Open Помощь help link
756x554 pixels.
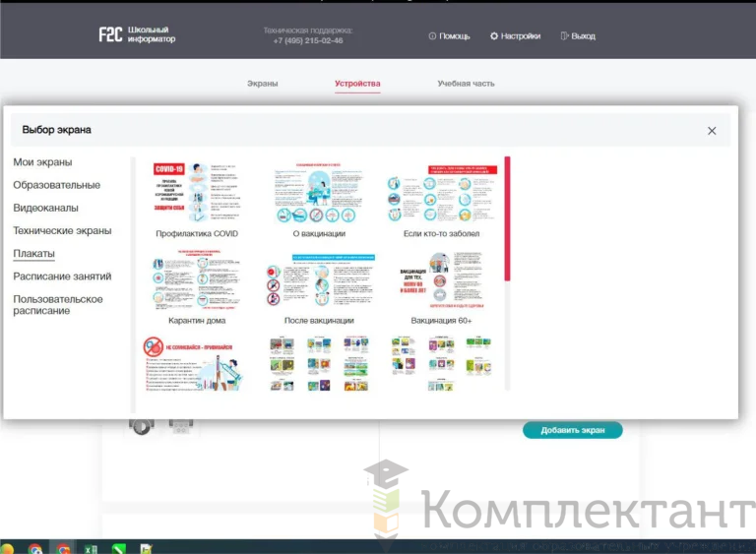coord(449,36)
